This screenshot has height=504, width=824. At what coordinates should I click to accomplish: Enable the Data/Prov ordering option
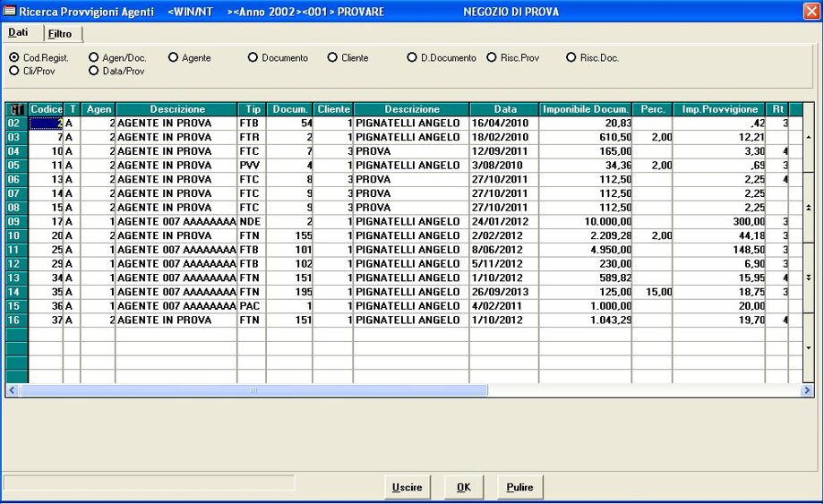point(93,71)
